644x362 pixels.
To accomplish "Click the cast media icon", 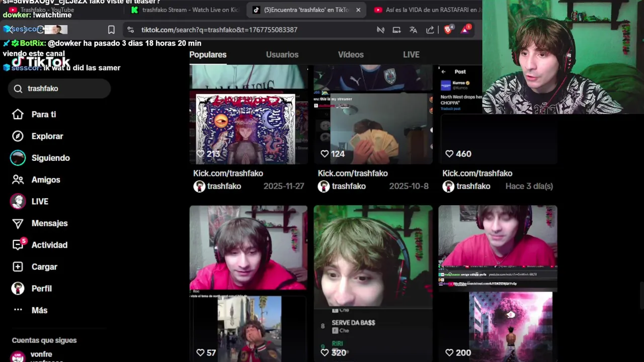I will click(x=396, y=30).
